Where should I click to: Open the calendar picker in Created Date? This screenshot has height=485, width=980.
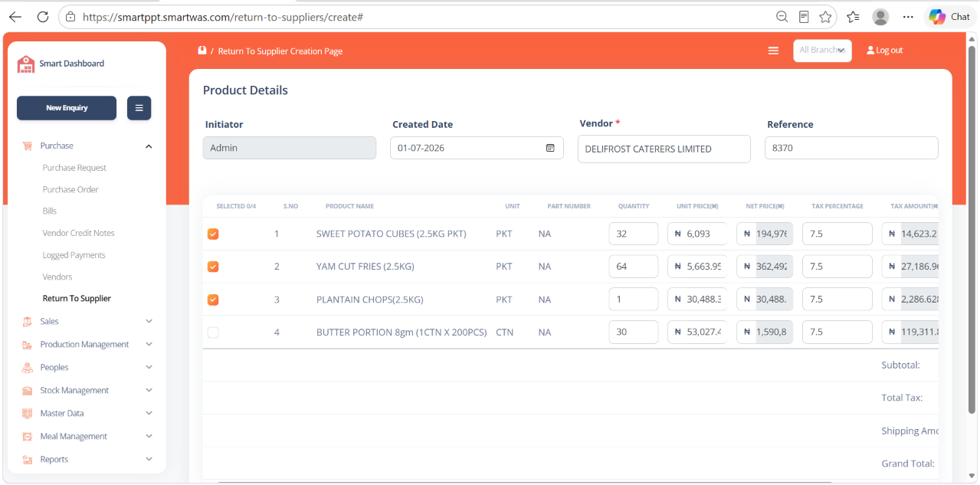(x=550, y=148)
